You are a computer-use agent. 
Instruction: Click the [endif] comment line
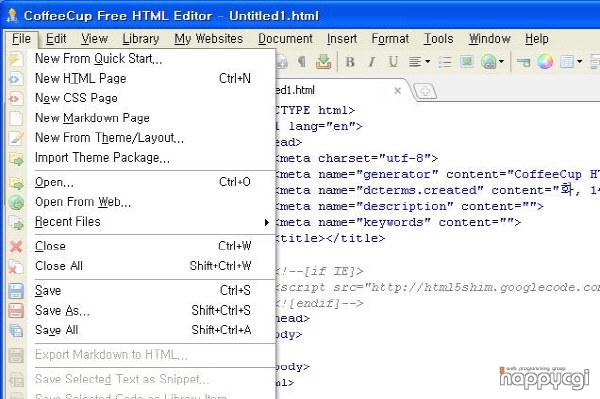click(319, 304)
